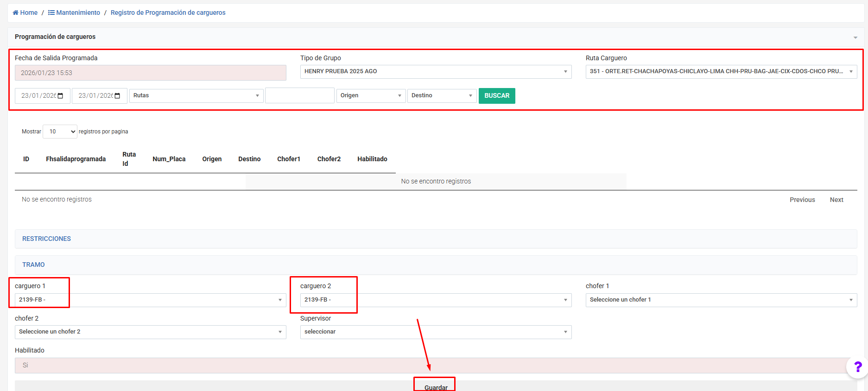Open the Rutas dropdown
This screenshot has height=391, width=868.
pyautogui.click(x=196, y=96)
